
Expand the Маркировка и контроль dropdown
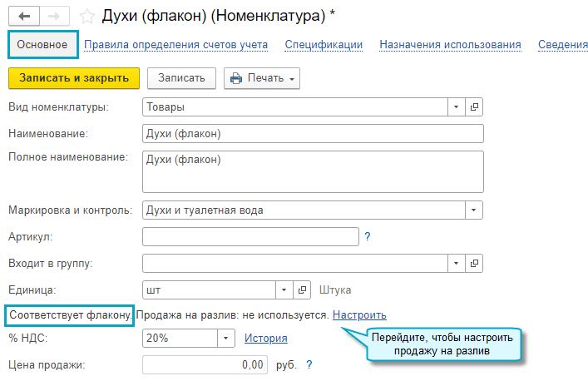point(474,210)
